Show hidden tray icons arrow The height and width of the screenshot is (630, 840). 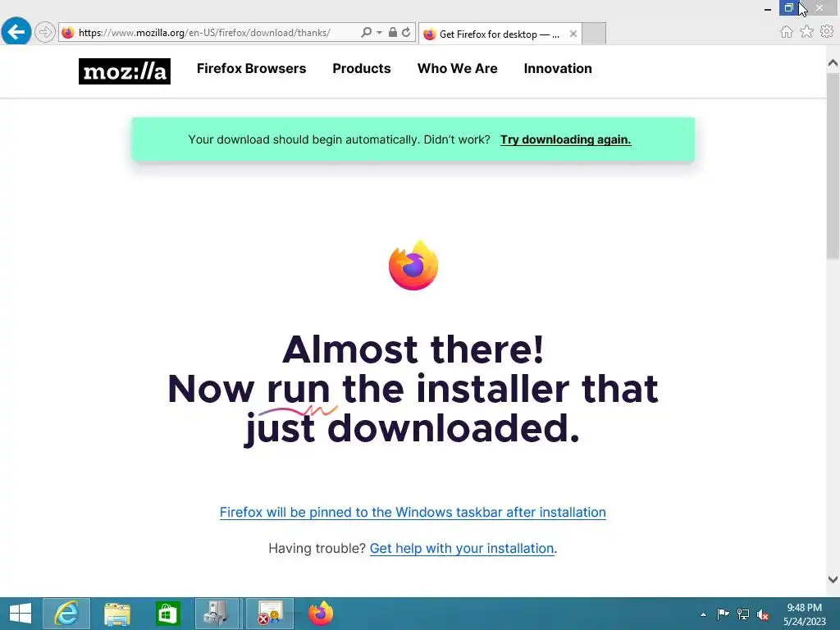tap(703, 614)
